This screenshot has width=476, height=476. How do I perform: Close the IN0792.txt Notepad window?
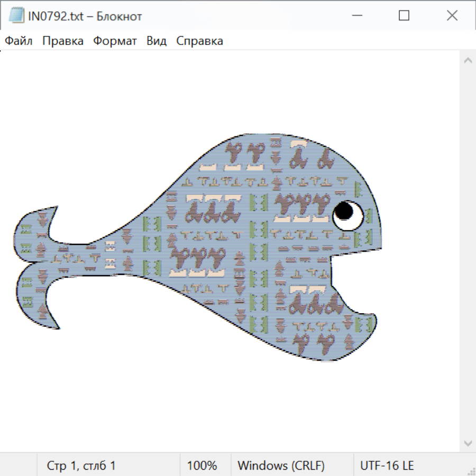tap(452, 16)
